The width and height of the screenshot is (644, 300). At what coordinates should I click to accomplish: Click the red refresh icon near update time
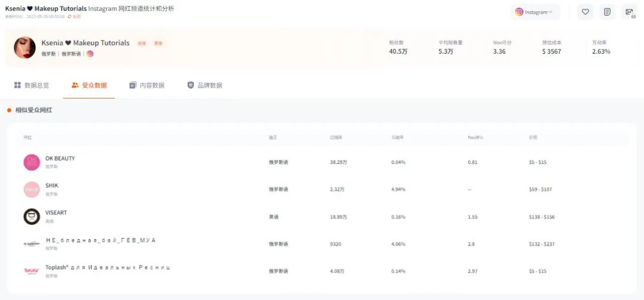pyautogui.click(x=70, y=17)
